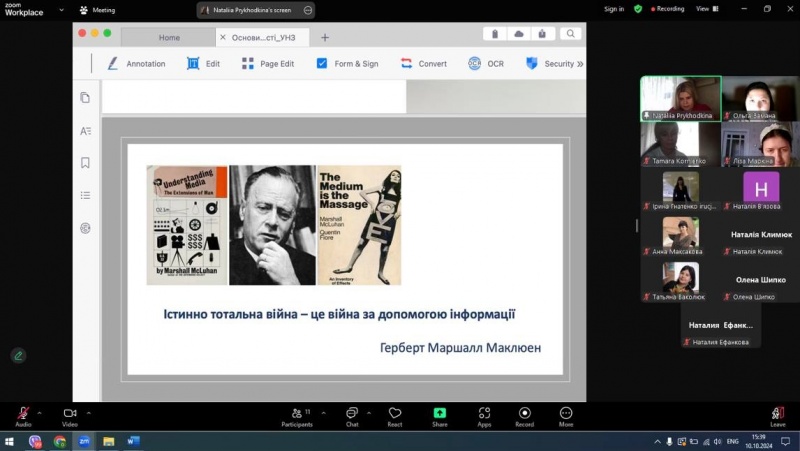Start video with the Video camera button
Screen dimensions: 800x451
pos(70,414)
